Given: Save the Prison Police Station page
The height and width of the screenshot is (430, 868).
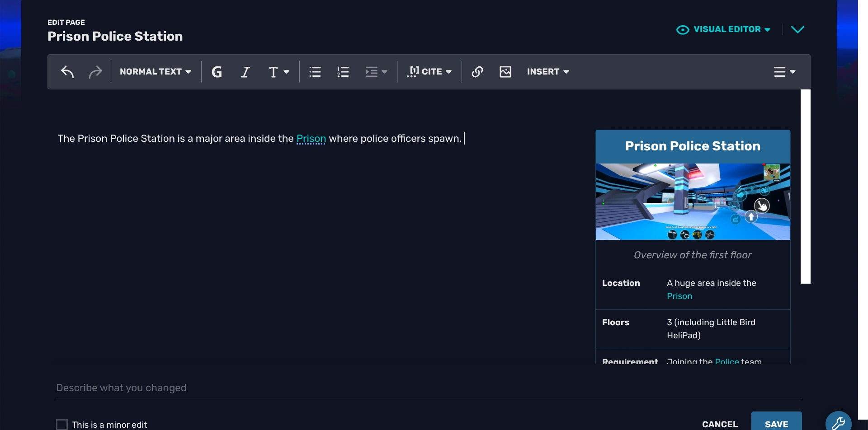Looking at the screenshot, I should [x=776, y=424].
